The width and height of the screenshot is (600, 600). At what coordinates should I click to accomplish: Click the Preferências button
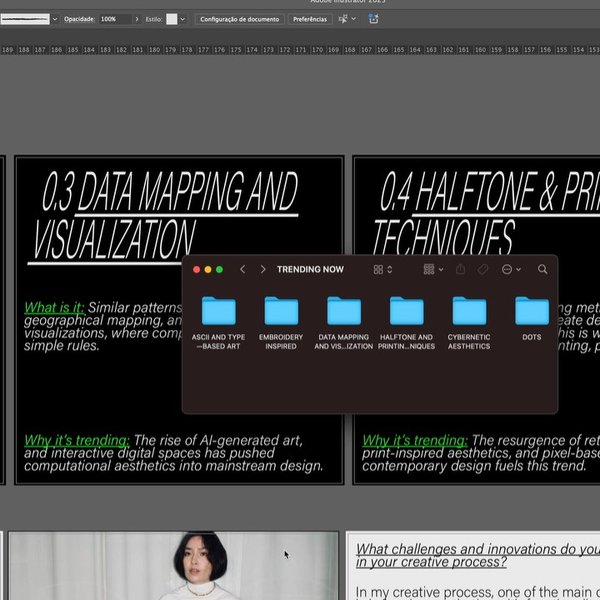pyautogui.click(x=309, y=19)
